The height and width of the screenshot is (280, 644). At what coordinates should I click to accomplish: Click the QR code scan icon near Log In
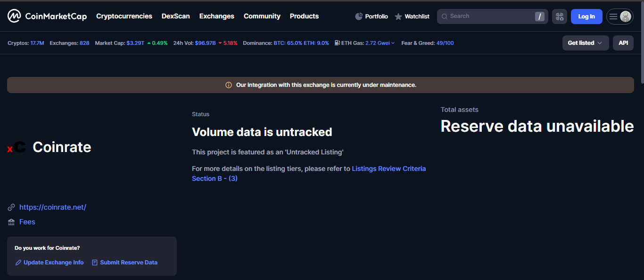559,16
